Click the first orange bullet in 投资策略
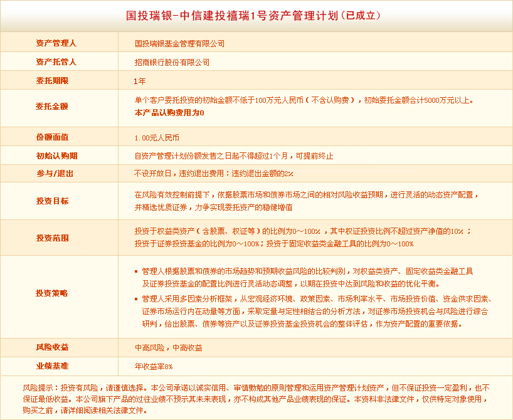513x420 pixels. tap(136, 271)
